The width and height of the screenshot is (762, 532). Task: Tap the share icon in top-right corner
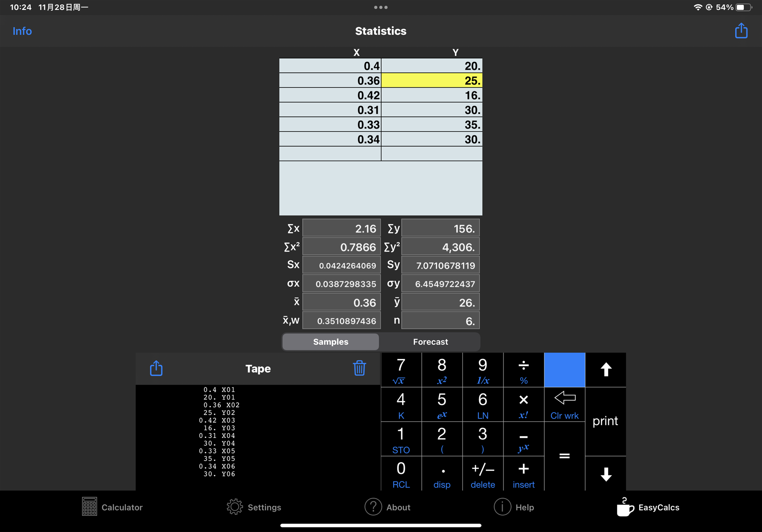tap(741, 31)
